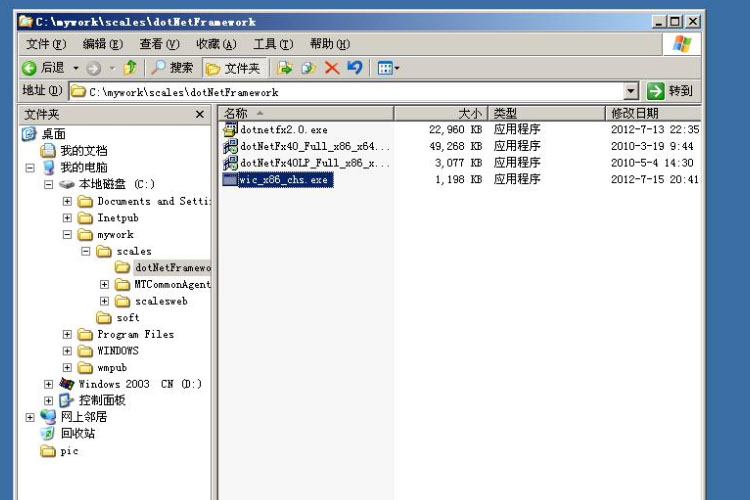750x500 pixels.
Task: Collapse the 本地磁盘 (C:) node
Action: [48, 184]
